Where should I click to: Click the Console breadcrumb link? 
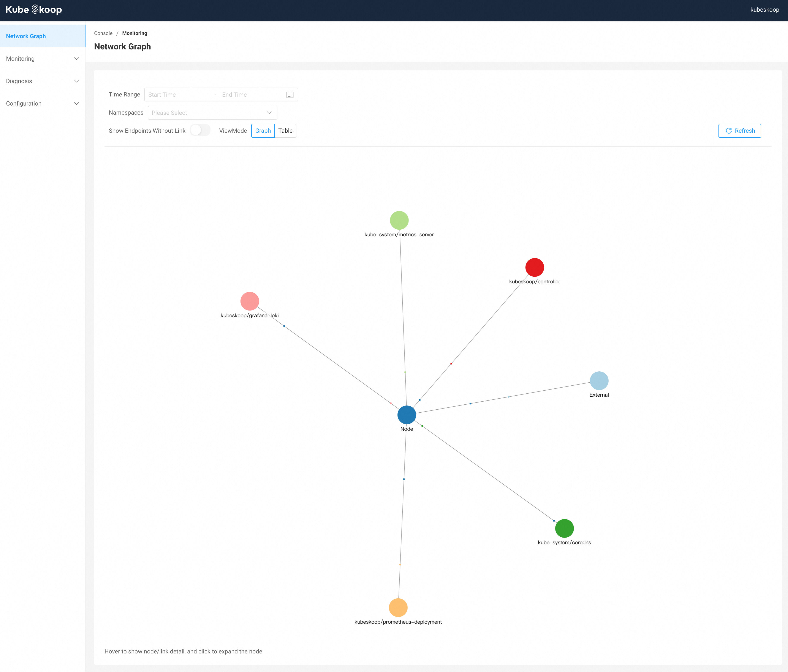coord(103,33)
